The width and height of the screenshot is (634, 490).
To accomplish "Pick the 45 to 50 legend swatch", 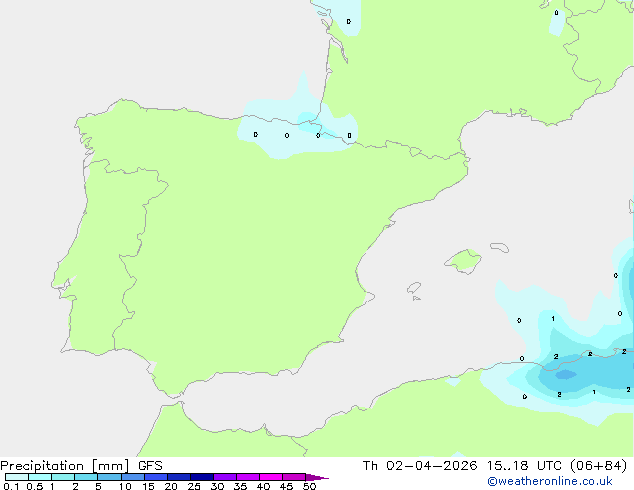I will pos(294,477).
